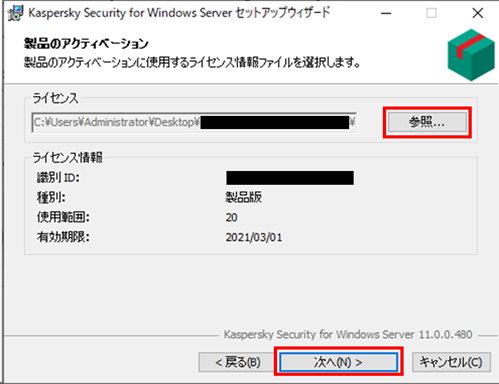
Task: Click the 種別 value 製品版
Action: [244, 197]
